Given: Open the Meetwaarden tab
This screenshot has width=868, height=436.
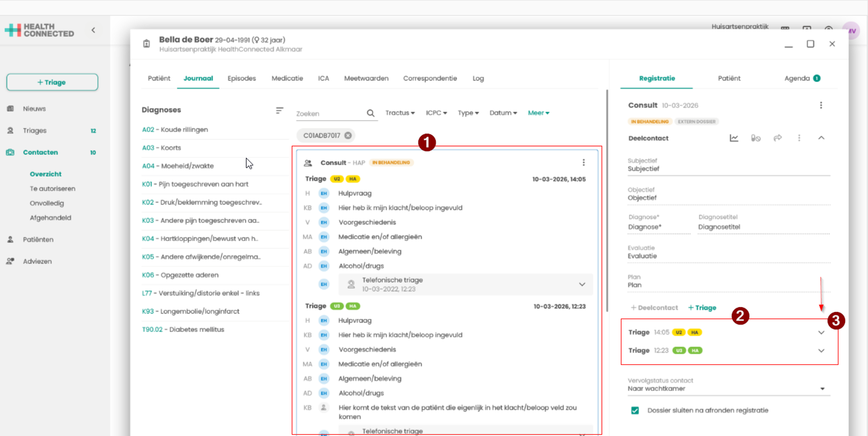Looking at the screenshot, I should (x=366, y=78).
